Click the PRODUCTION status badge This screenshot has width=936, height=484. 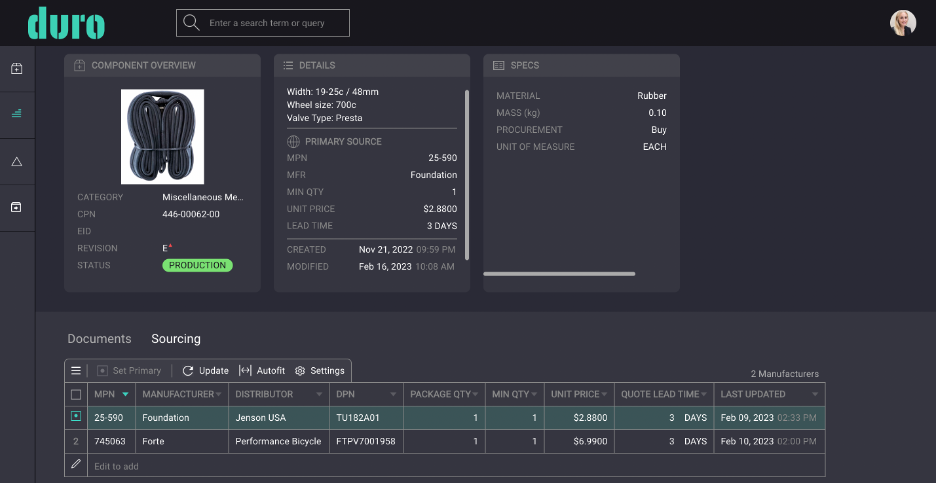(x=198, y=266)
